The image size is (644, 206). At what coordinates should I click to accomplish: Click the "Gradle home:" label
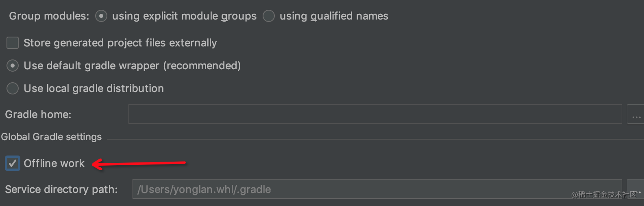pos(38,114)
